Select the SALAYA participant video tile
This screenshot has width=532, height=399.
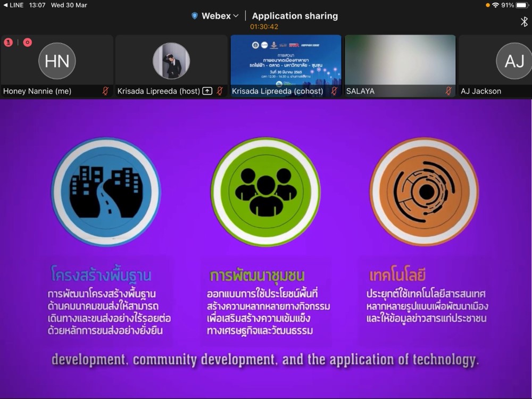400,60
